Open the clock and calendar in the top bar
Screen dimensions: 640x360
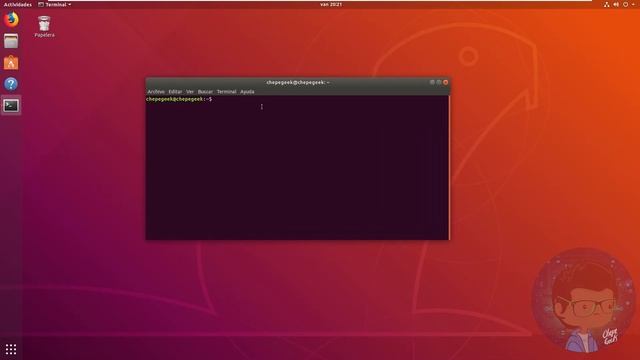(x=331, y=4)
